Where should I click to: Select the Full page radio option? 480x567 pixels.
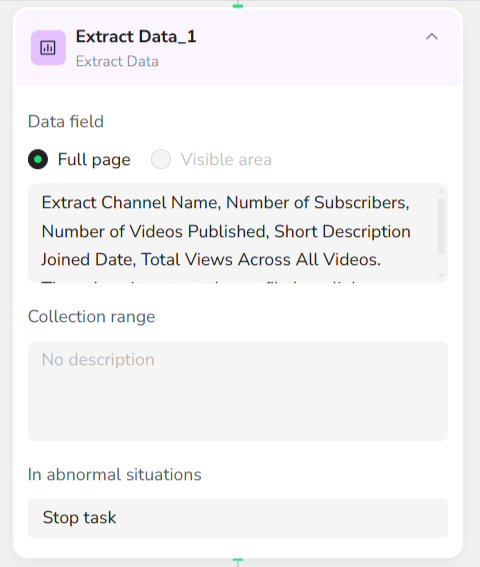coord(38,159)
